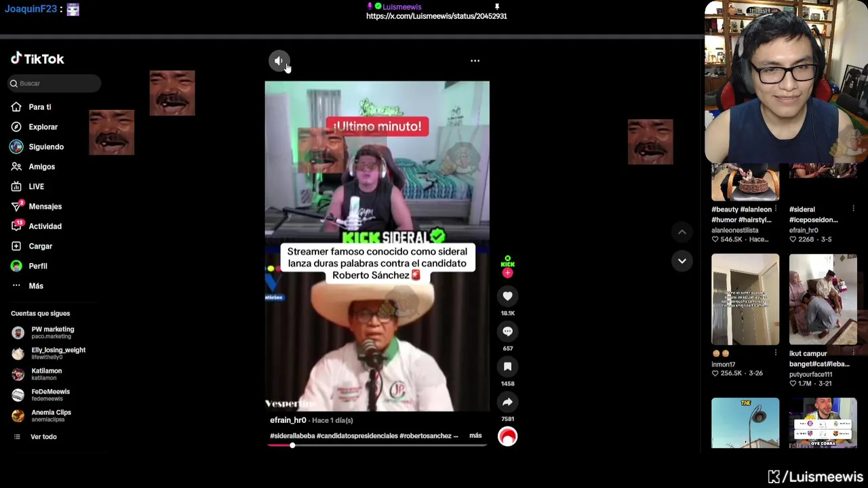This screenshot has height=488, width=868.
Task: Click the JoaquinF23 chat username
Action: coord(31,9)
